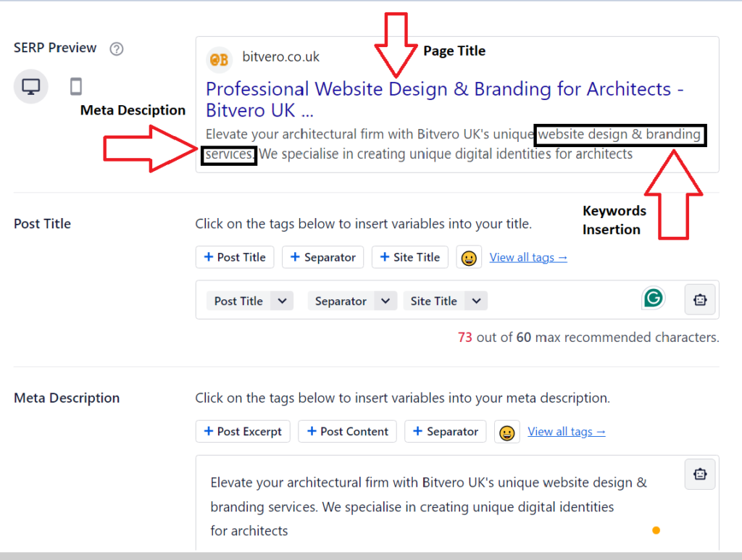
Task: Click the 'Meta Description' section label
Action: click(67, 398)
